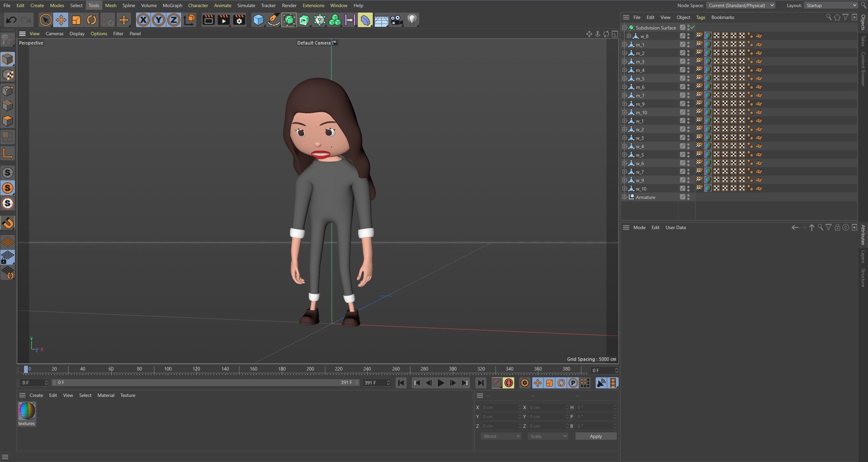Image resolution: width=868 pixels, height=462 pixels.
Task: Click the Undo arrow icon
Action: coord(11,20)
